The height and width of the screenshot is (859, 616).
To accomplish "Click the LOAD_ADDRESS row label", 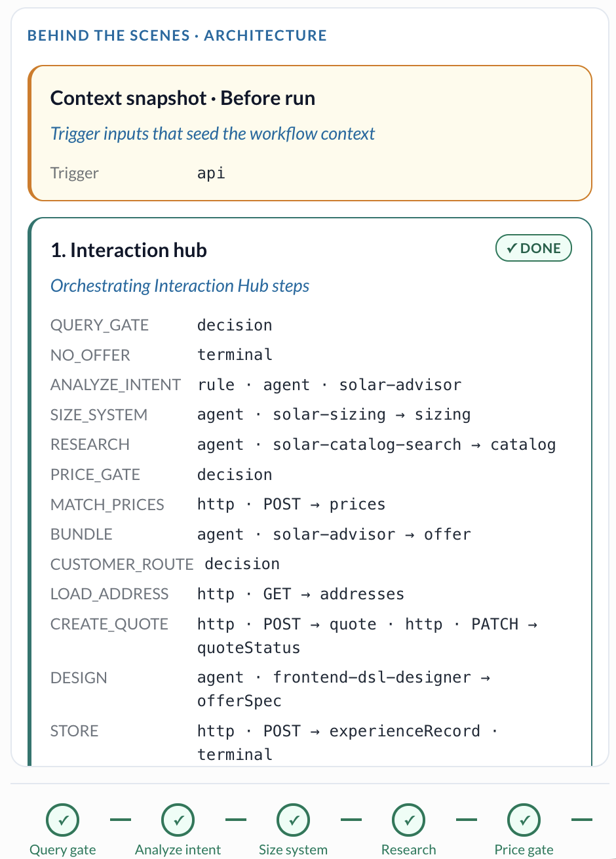I will point(109,594).
